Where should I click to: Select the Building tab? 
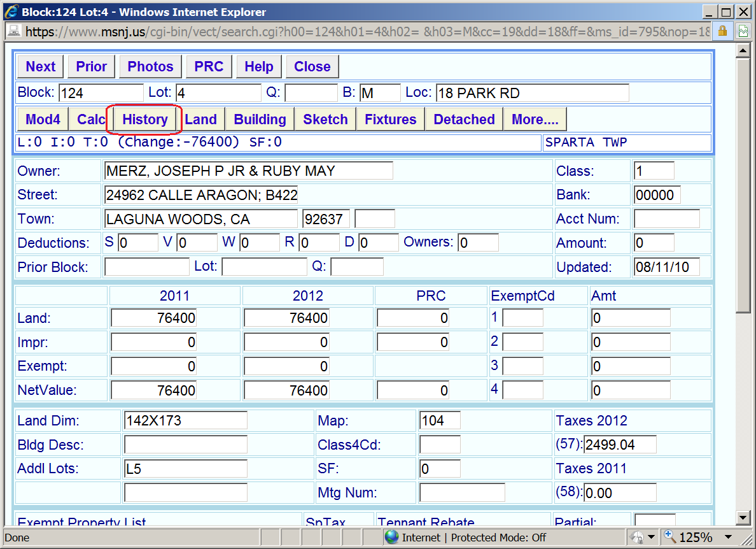click(260, 119)
